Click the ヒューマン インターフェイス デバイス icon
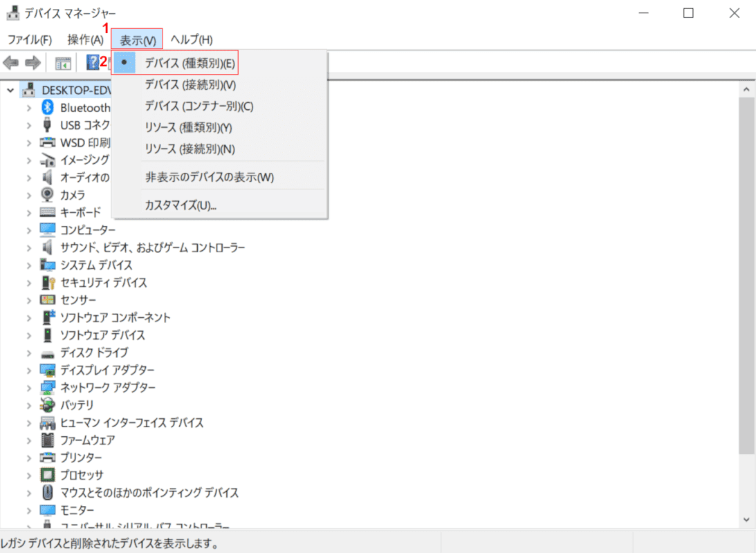 (47, 422)
